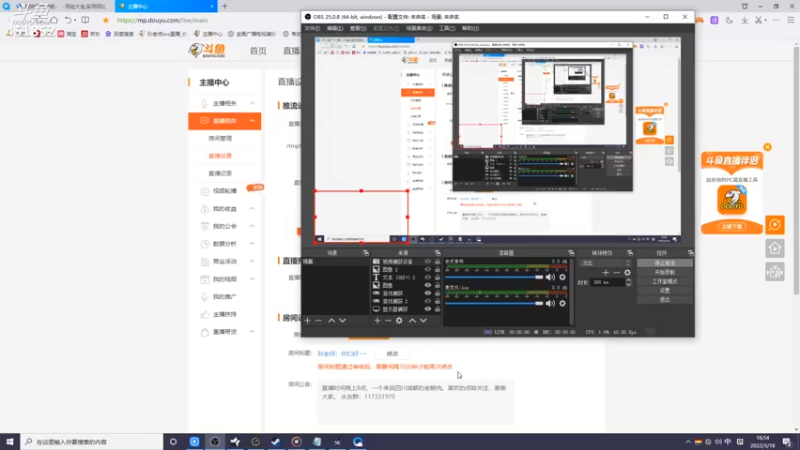Toggle visibility of 图像 source
The height and width of the screenshot is (450, 800).
[428, 285]
